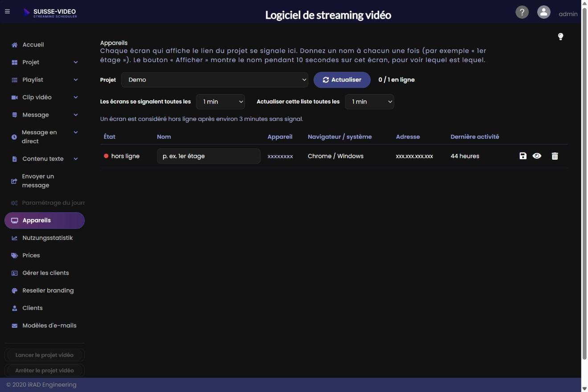
Task: Click the Nom column header
Action: 164,137
